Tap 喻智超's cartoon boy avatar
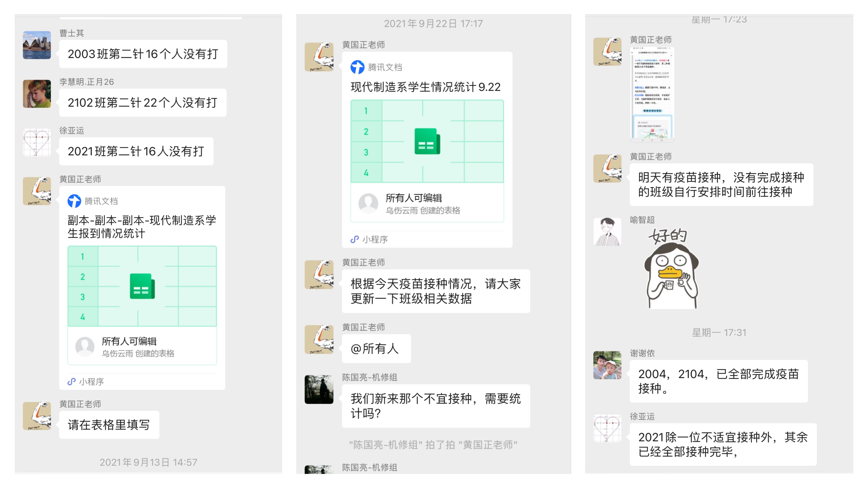The image size is (868, 488). click(607, 232)
